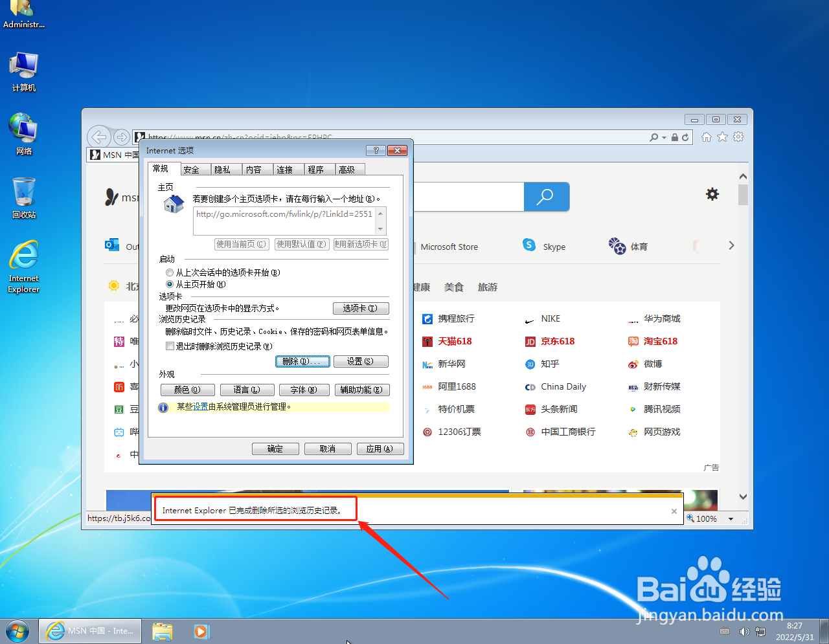
Task: Open Windows Explorer from the taskbar
Action: click(162, 631)
